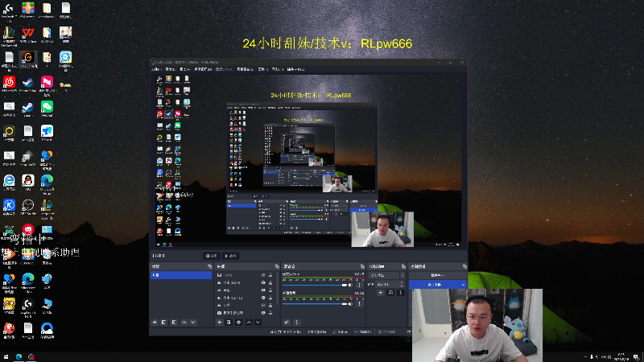Click the top button in Controls dock
This screenshot has width=644, height=362.
point(437,275)
